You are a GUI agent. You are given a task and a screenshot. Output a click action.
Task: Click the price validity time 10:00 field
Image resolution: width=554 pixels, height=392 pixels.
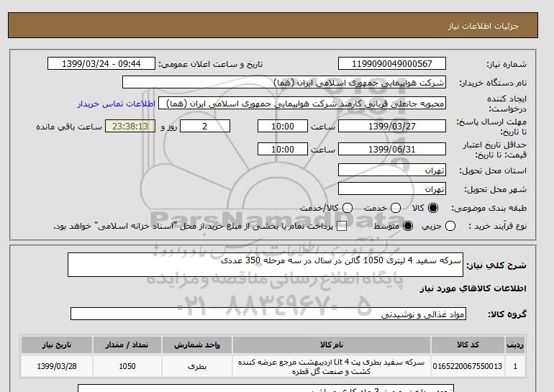click(x=283, y=150)
